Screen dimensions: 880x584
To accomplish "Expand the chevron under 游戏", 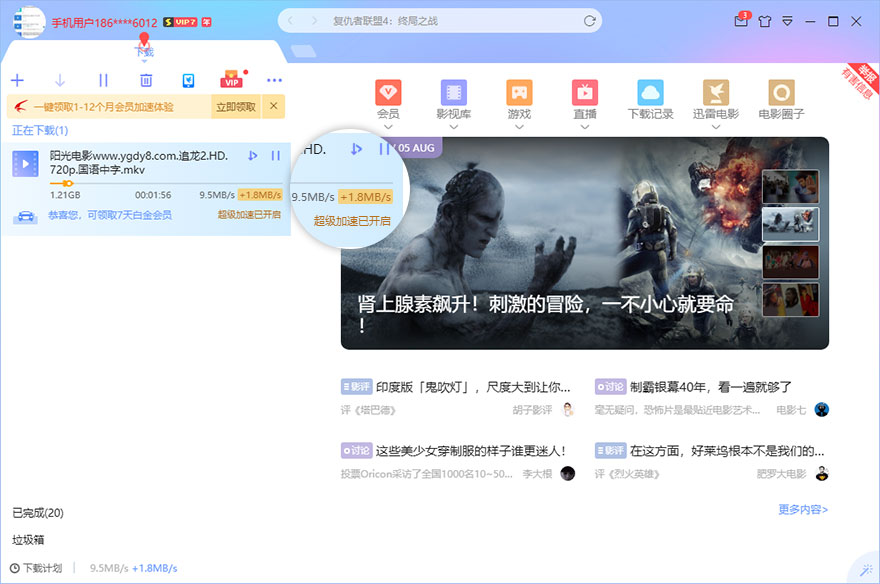I will (x=519, y=127).
